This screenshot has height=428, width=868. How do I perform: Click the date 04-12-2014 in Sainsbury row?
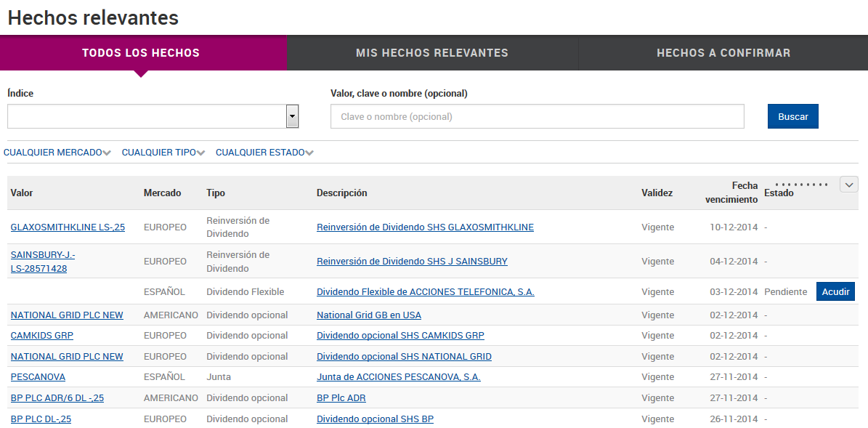point(734,262)
